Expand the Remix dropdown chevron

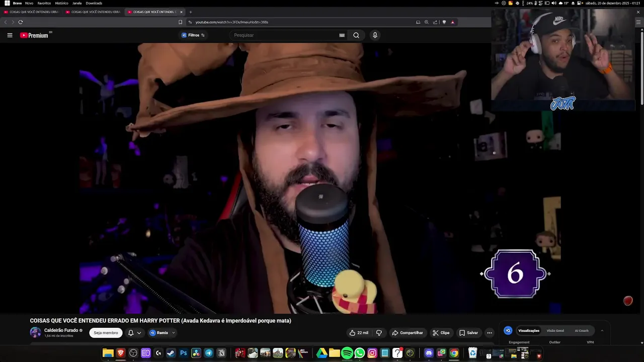174,333
